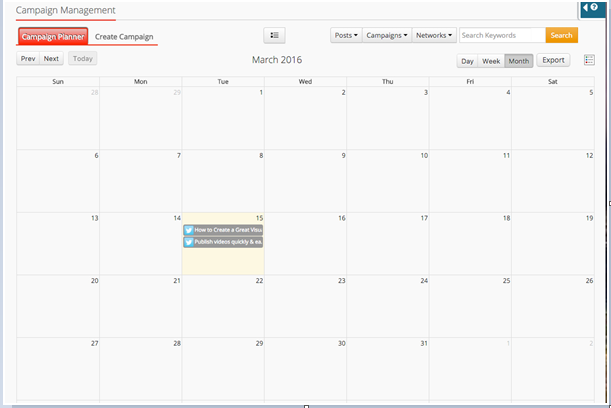
Task: Advance to next month with Next
Action: tap(51, 59)
